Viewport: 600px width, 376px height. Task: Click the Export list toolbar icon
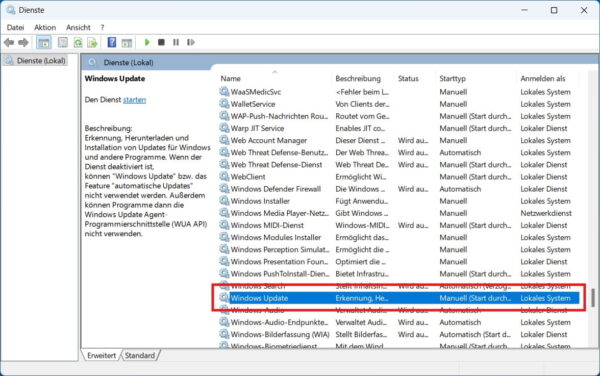click(x=92, y=42)
